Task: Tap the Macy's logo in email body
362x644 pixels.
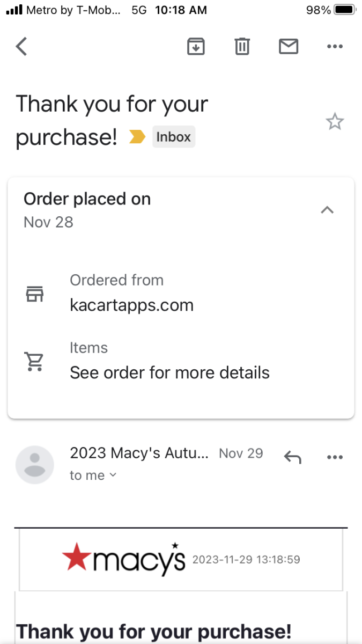Action: [123, 559]
